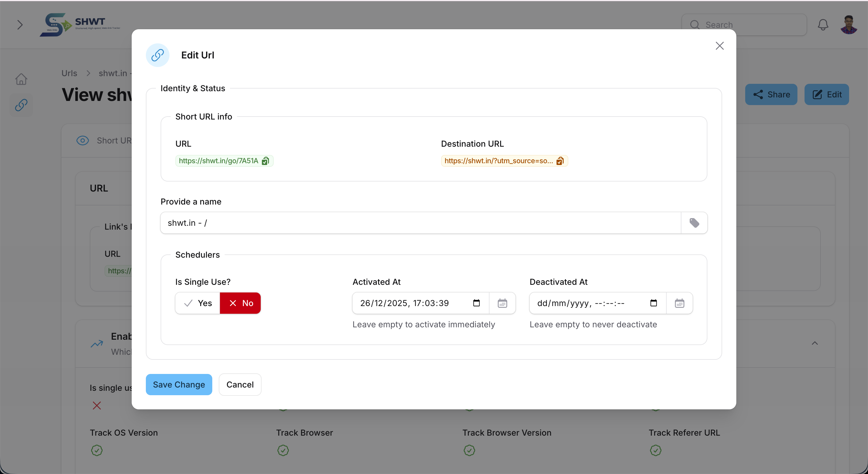This screenshot has height=474, width=868.
Task: Navigate to Urls breadcrumb
Action: tap(69, 73)
